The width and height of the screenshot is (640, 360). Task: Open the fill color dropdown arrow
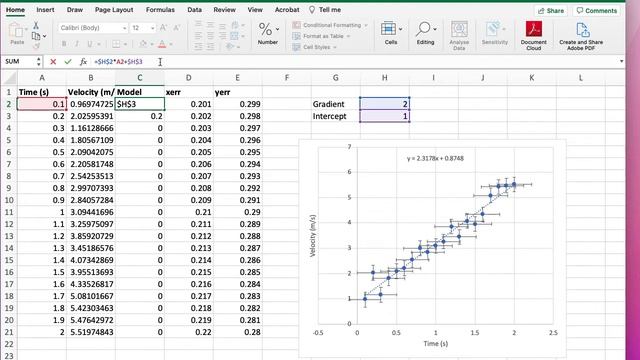[152, 44]
